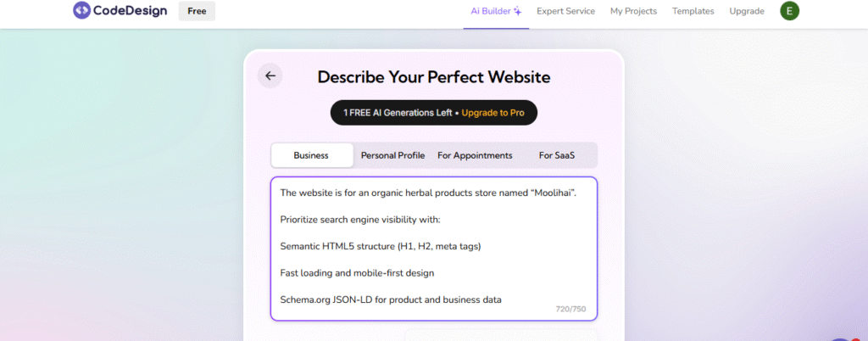The height and width of the screenshot is (341, 868).
Task: Click Upgrade in the top navigation
Action: [x=747, y=11]
